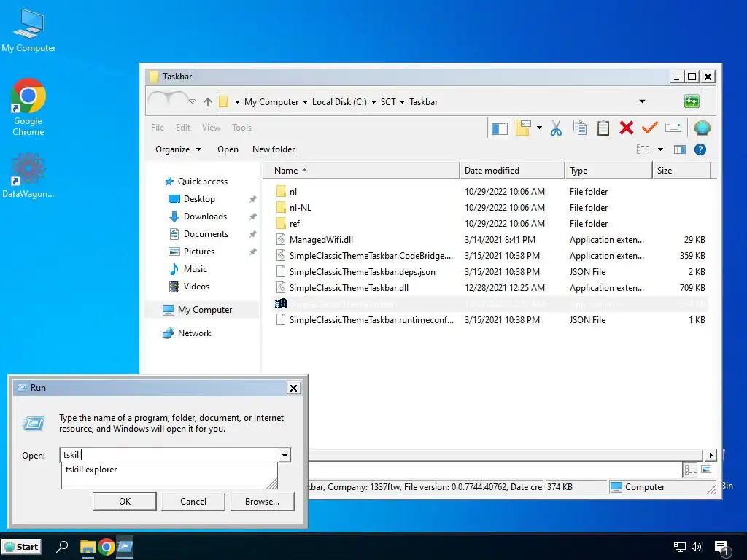Expand the SCT breadcrumb arrow
Image resolution: width=747 pixels, height=560 pixels.
[402, 102]
